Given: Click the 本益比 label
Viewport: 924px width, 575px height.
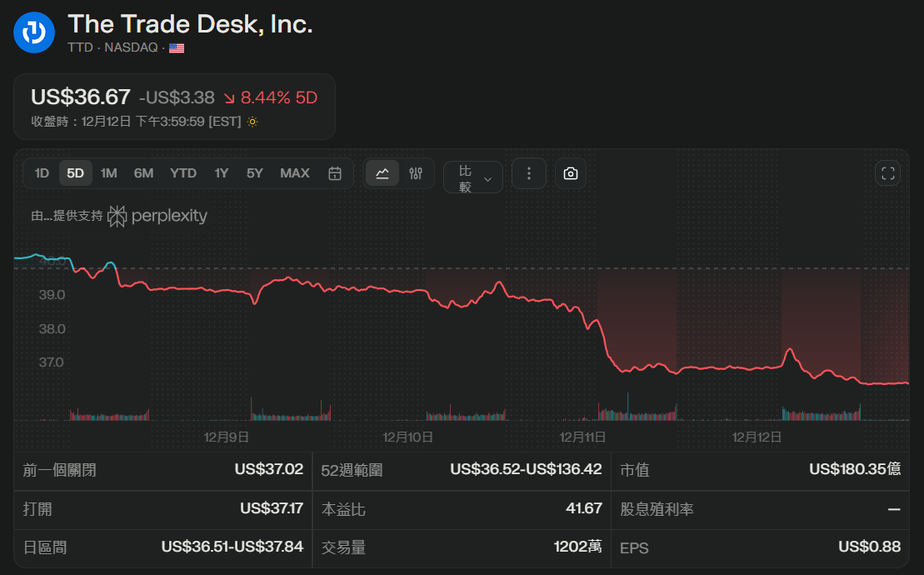Looking at the screenshot, I should 343,509.
